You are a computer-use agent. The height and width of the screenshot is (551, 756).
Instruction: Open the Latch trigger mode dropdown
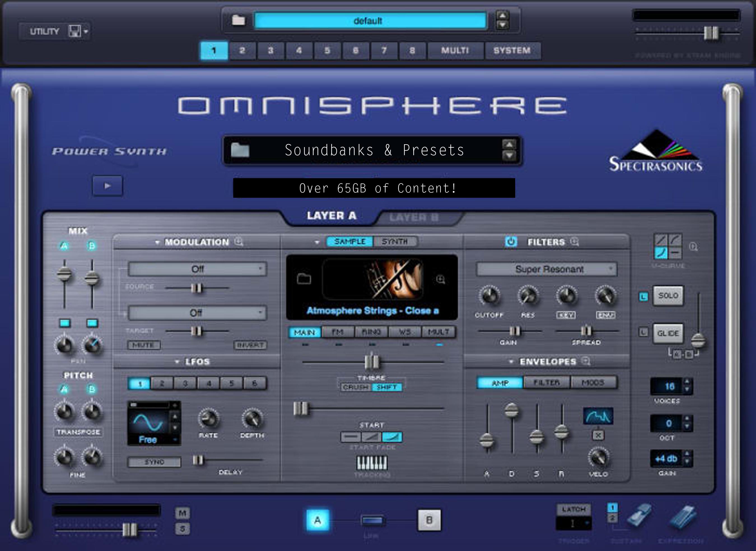[x=573, y=523]
